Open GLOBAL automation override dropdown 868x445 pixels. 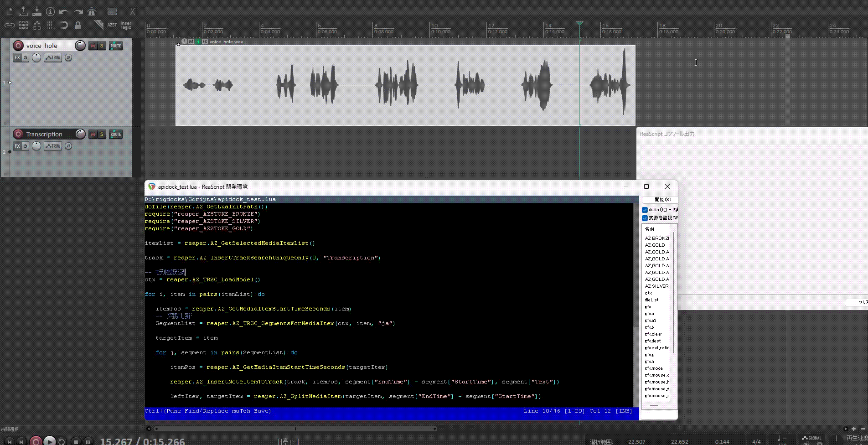tap(811, 440)
